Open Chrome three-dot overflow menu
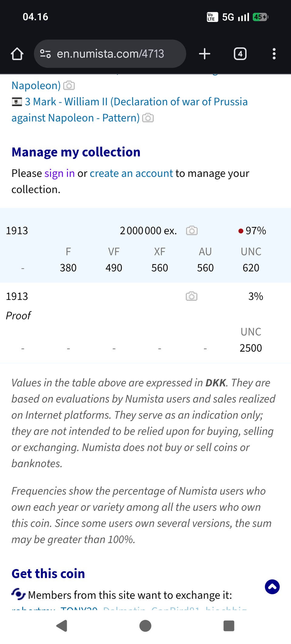Image resolution: width=291 pixels, height=644 pixels. pos(274,54)
